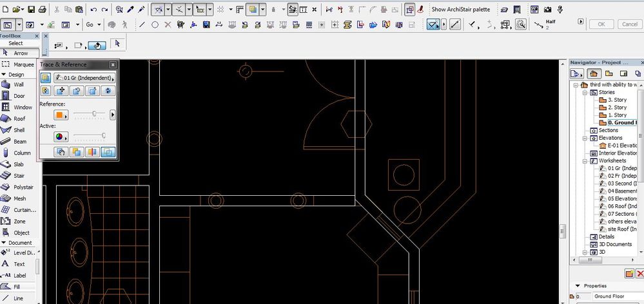This screenshot has height=304, width=644.
Task: Activate the Beam tool
Action: pos(19,142)
